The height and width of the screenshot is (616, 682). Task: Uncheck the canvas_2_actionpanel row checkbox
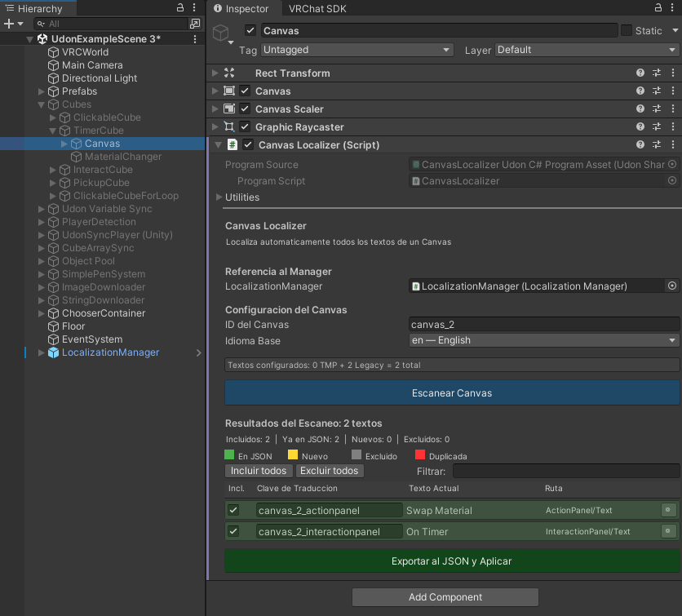(x=232, y=508)
